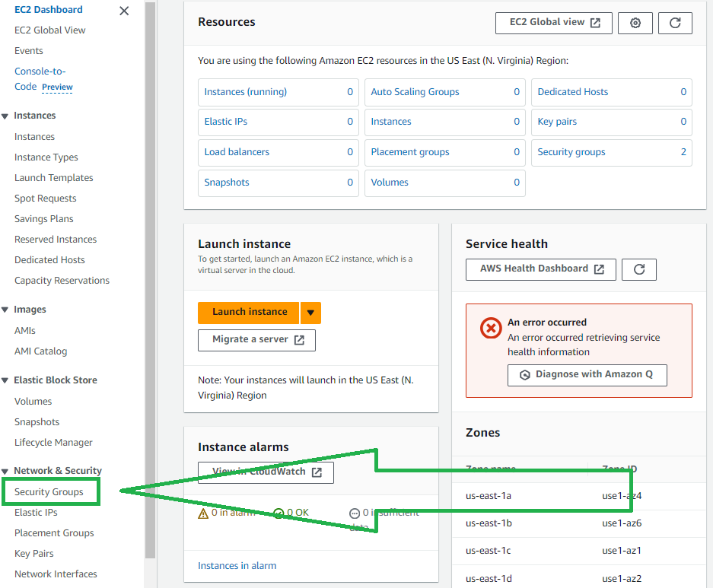The height and width of the screenshot is (588, 713).
Task: Open Lifecycle Manager in sidebar
Action: click(53, 442)
